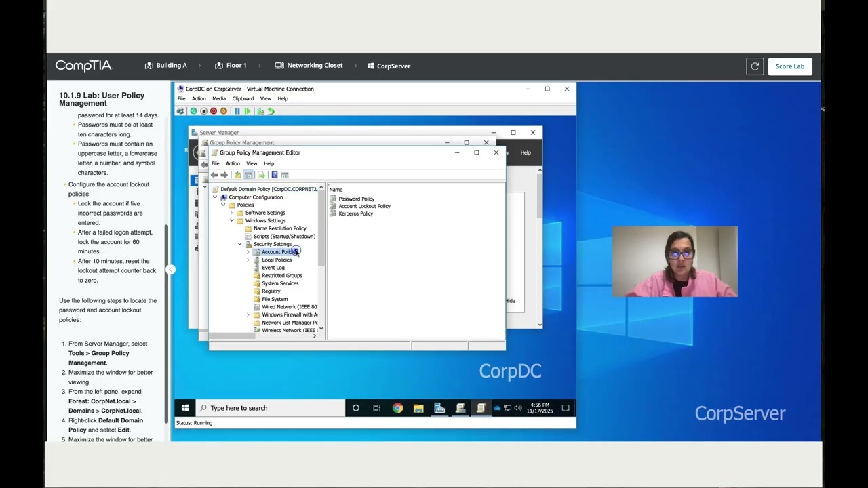Click the Score Lab button
The height and width of the screenshot is (488, 868).
(x=790, y=66)
